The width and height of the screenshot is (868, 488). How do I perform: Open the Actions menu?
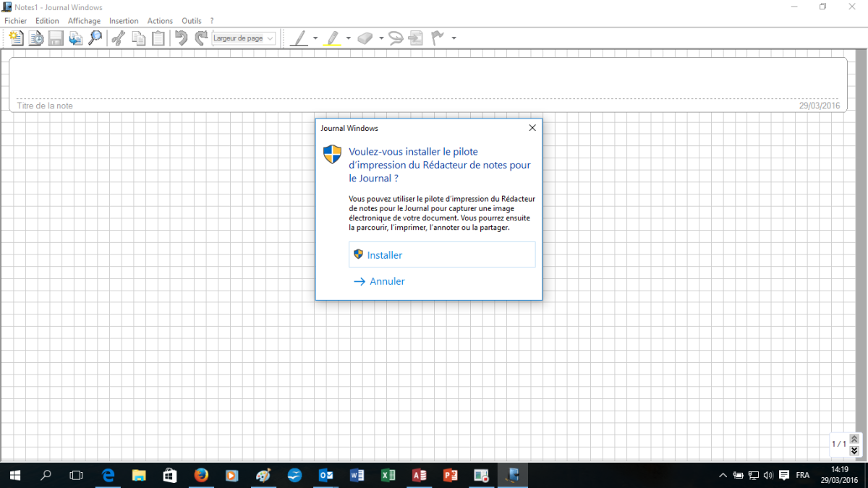[160, 21]
